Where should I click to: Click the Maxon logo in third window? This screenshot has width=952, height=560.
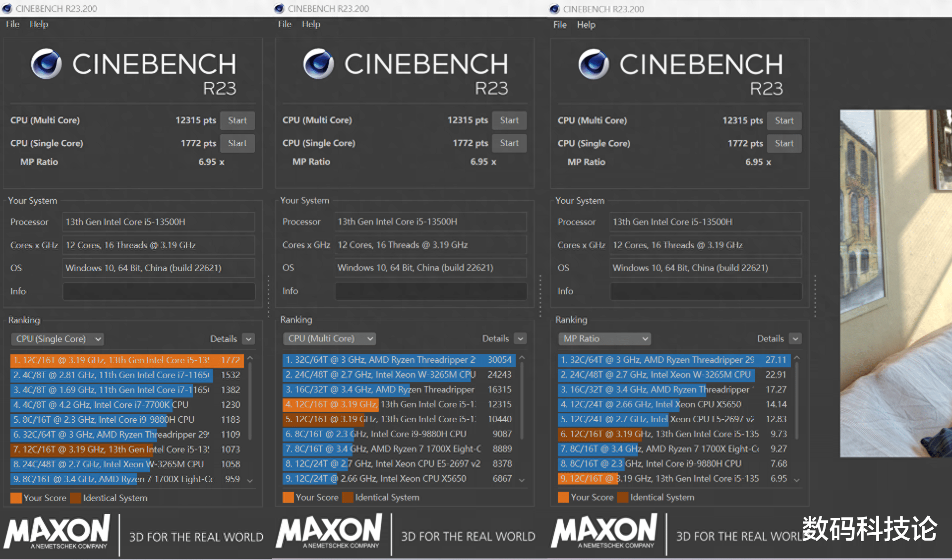(x=604, y=531)
